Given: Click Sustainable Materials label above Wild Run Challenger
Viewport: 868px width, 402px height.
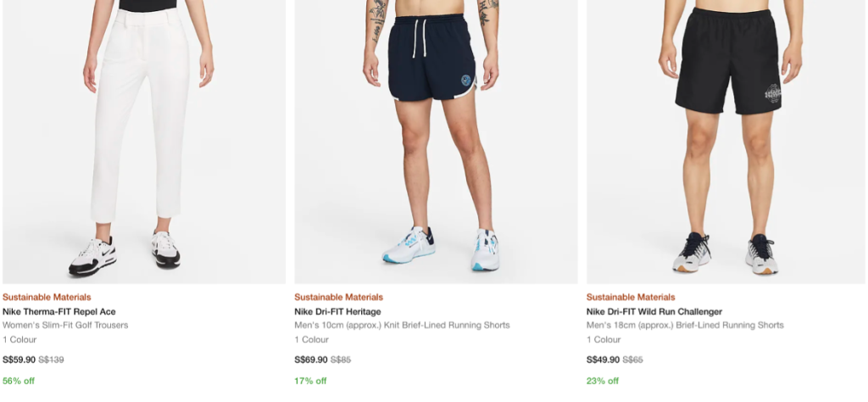Looking at the screenshot, I should [x=631, y=298].
